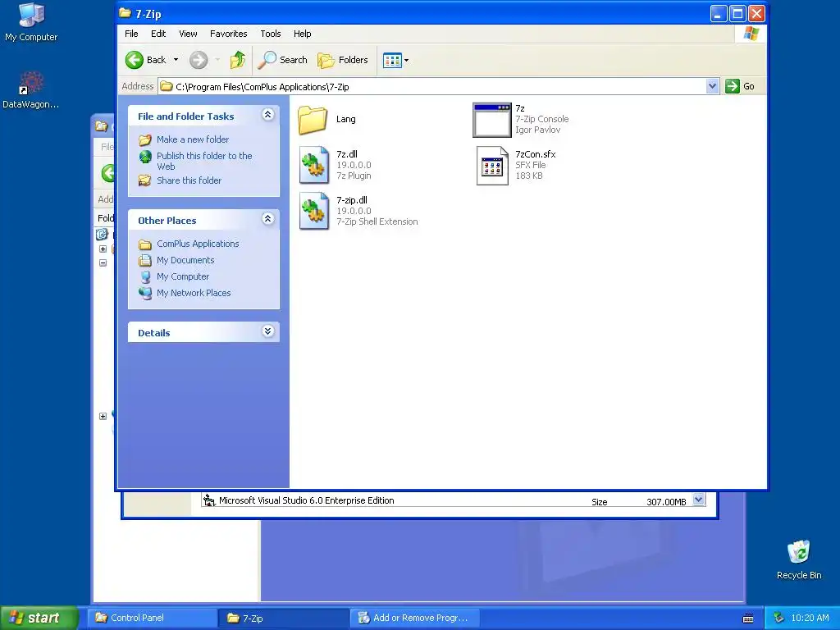Click the Go button
Viewport: 840px width, 630px height.
tap(741, 86)
